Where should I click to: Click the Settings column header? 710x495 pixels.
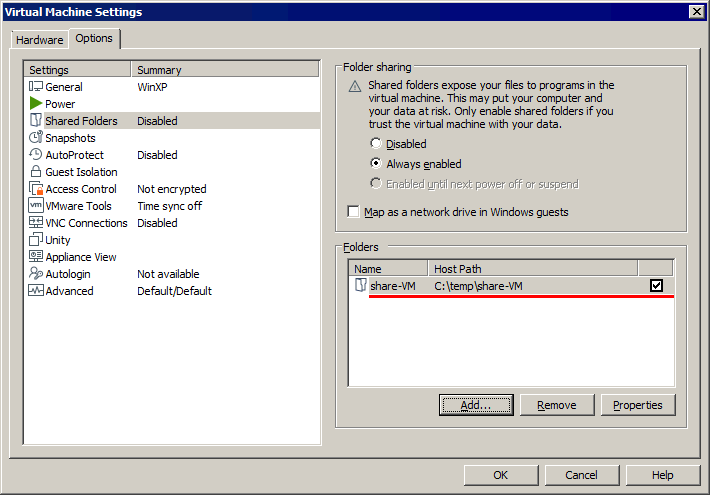click(x=77, y=70)
